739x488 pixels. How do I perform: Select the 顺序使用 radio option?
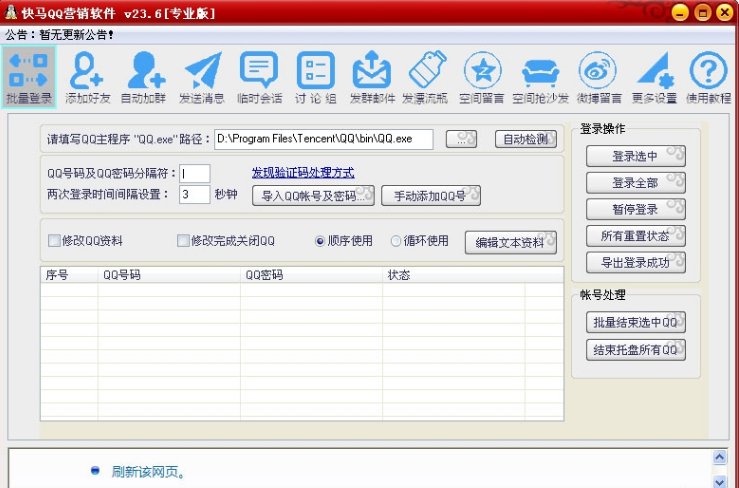(x=320, y=241)
